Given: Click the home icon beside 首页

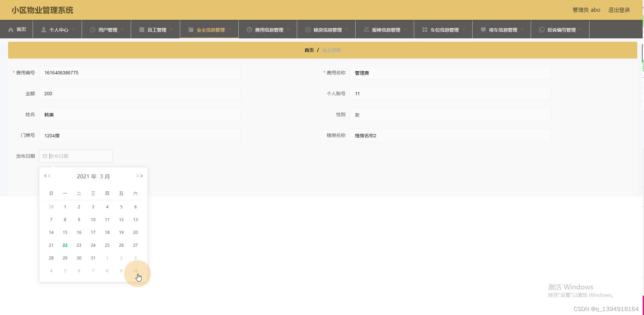Looking at the screenshot, I should pyautogui.click(x=11, y=30).
